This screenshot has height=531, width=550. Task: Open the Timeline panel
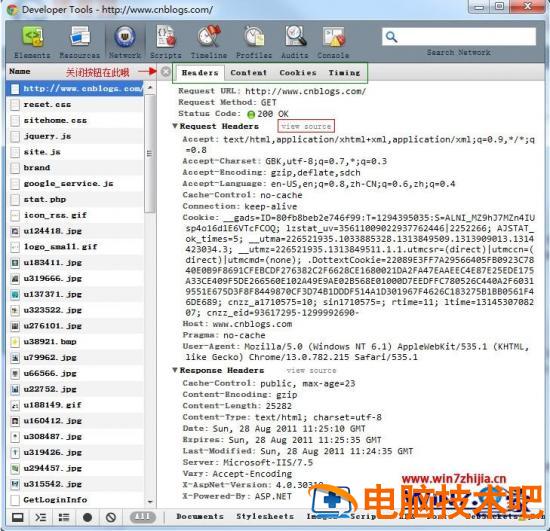tap(209, 41)
